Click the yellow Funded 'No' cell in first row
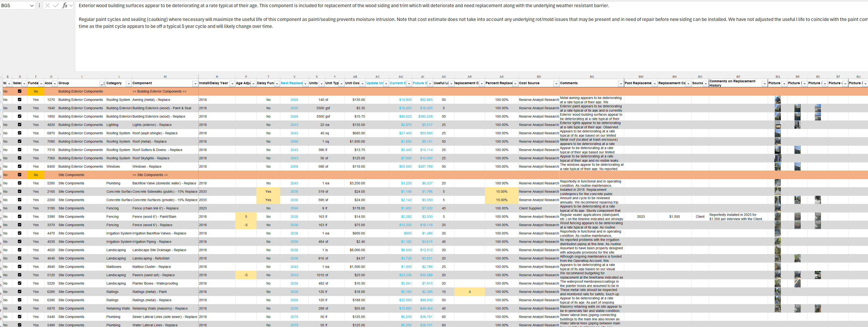 pyautogui.click(x=36, y=91)
